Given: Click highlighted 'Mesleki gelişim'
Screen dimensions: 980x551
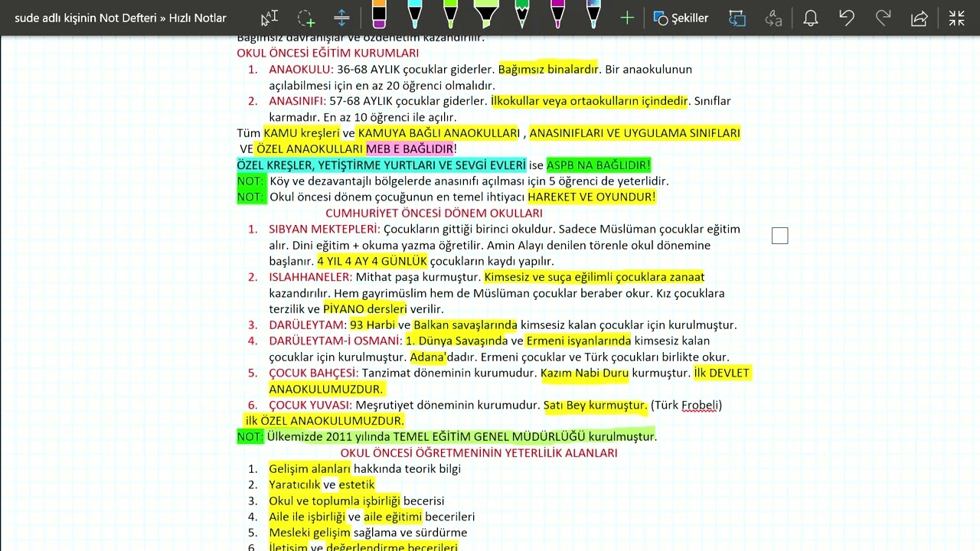Looking at the screenshot, I should pyautogui.click(x=309, y=533).
